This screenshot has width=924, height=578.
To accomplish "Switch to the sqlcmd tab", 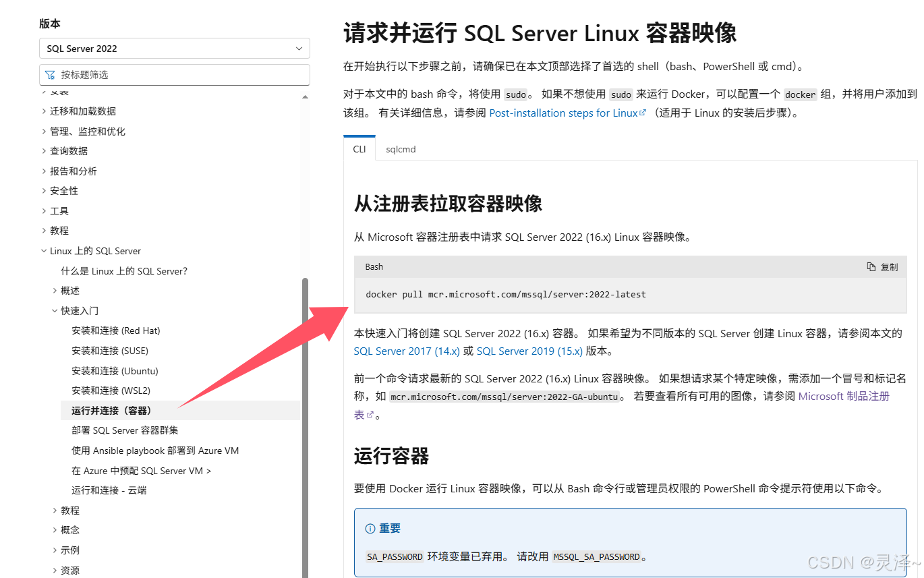I will (401, 149).
